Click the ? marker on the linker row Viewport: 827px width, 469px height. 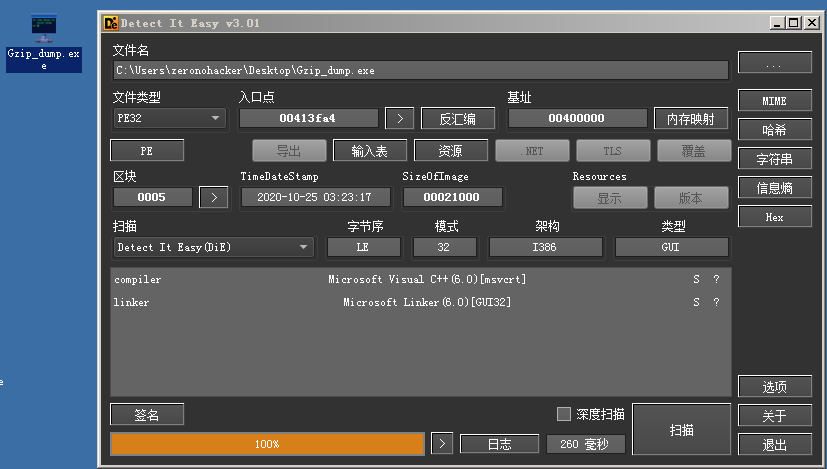[716, 302]
